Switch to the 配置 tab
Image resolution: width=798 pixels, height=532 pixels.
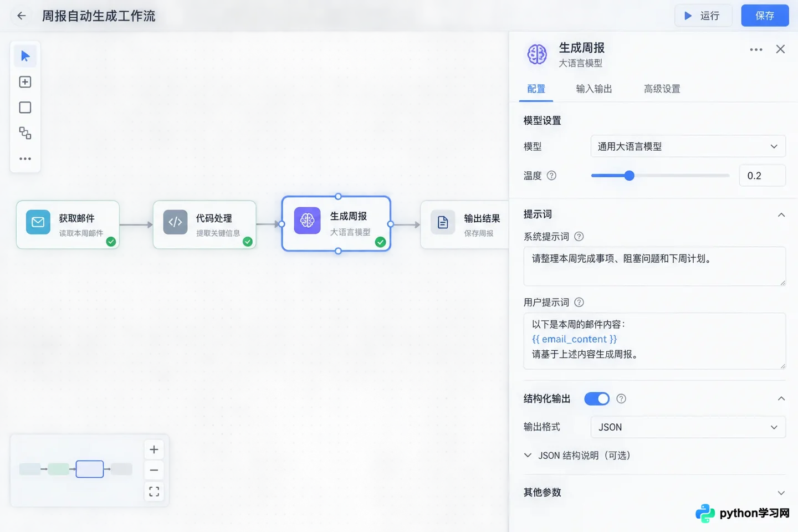point(536,89)
